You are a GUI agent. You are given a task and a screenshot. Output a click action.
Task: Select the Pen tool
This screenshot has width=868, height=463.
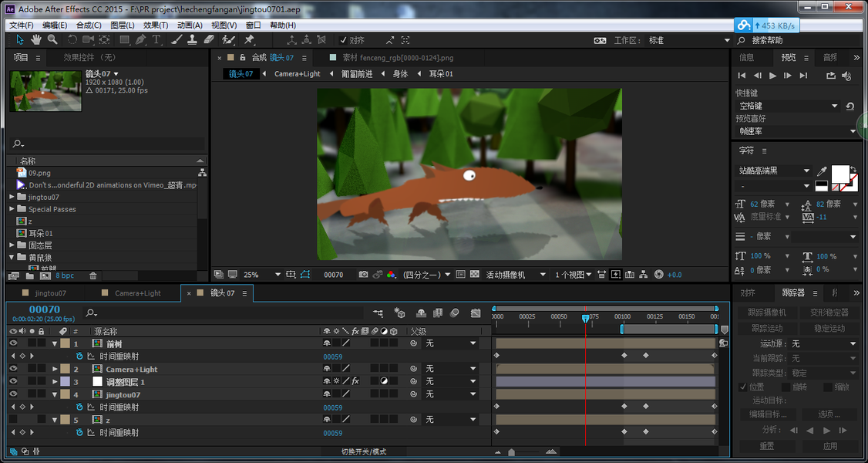click(x=140, y=39)
